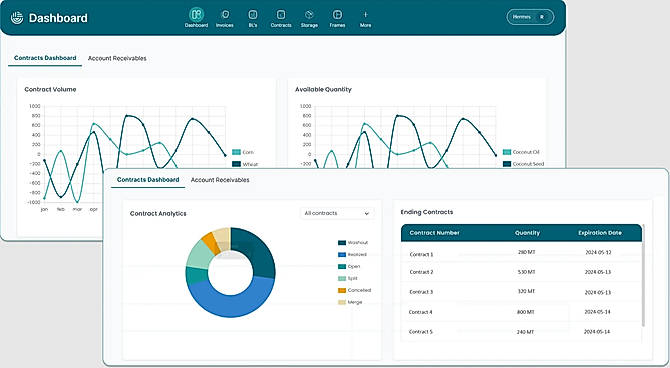
Task: Sort by the Contract Number column header
Action: tap(434, 233)
